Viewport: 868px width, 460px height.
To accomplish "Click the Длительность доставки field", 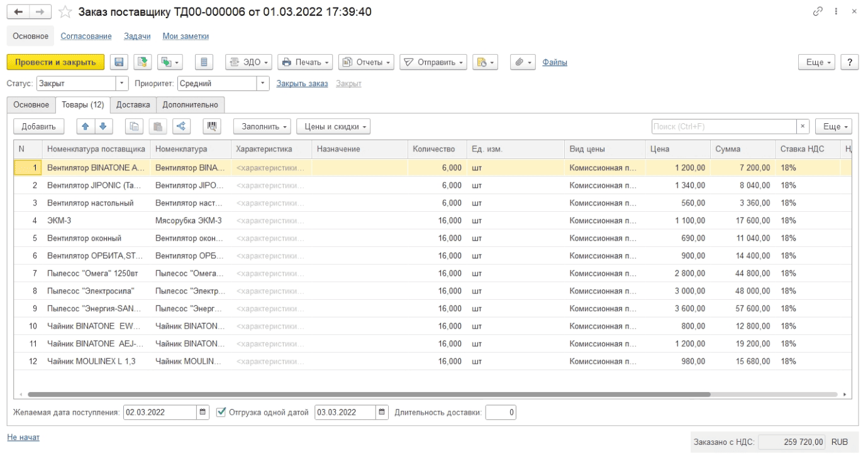I will [x=501, y=412].
